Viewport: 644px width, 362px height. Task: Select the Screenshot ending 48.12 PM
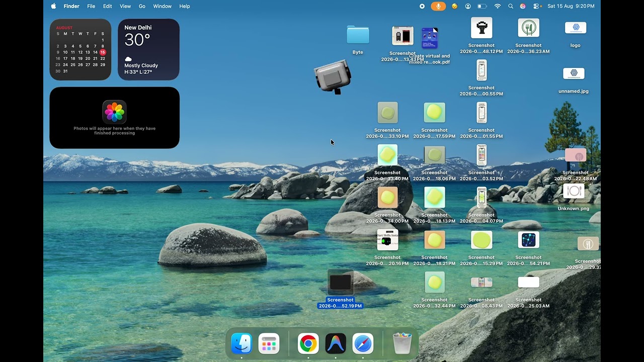pos(481,28)
